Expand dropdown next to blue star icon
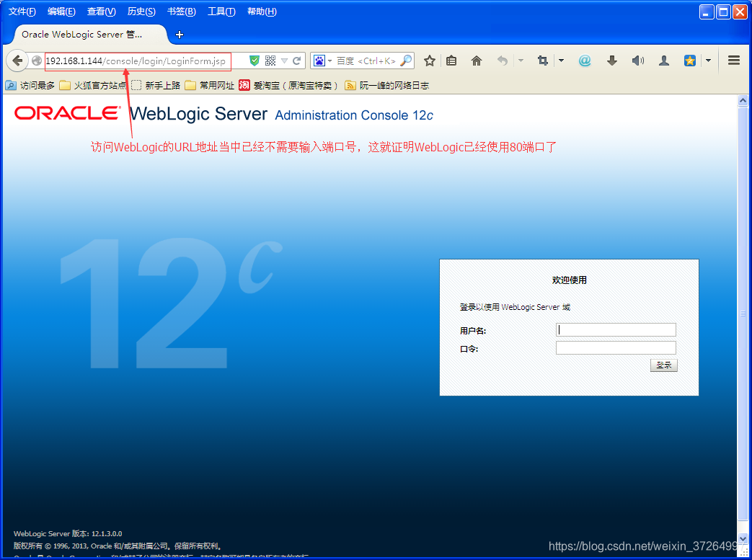752x560 pixels. pyautogui.click(x=708, y=61)
